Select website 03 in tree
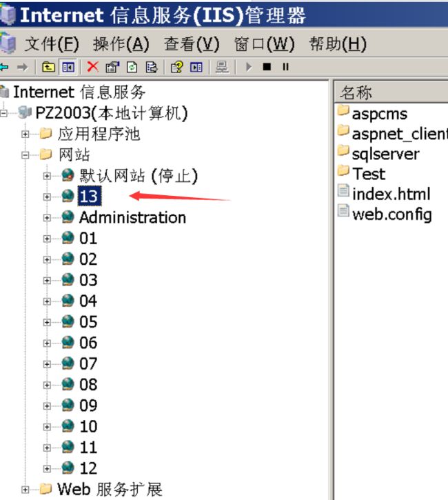448x500 pixels. (88, 280)
